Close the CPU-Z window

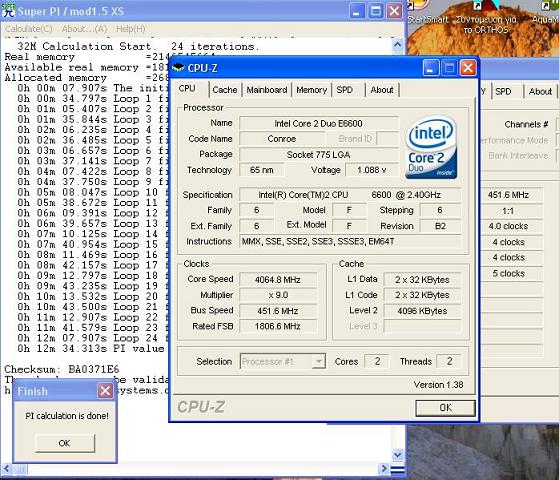(468, 68)
